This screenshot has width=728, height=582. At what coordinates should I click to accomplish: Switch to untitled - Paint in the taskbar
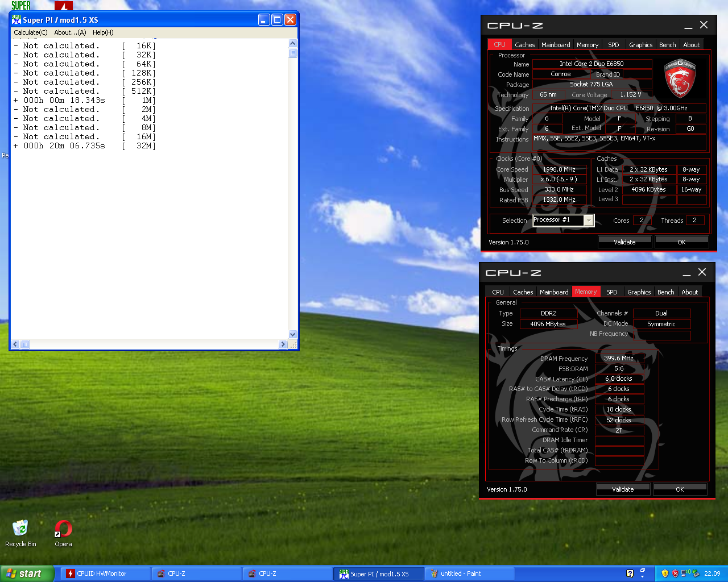click(x=469, y=573)
